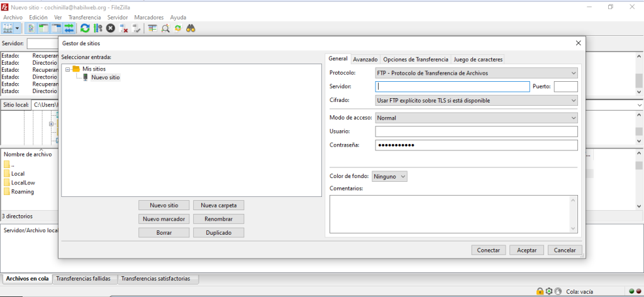Click the Renombrar button

pyautogui.click(x=218, y=219)
